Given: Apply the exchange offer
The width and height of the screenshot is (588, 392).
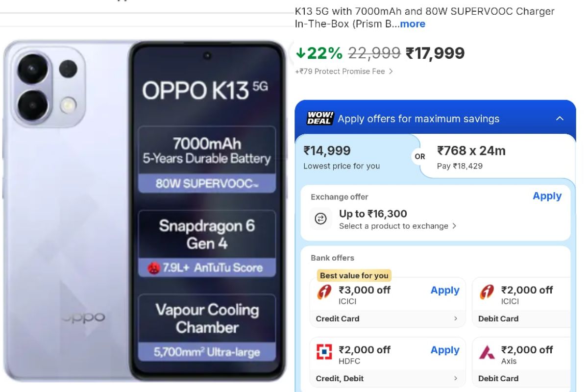Looking at the screenshot, I should [x=547, y=196].
